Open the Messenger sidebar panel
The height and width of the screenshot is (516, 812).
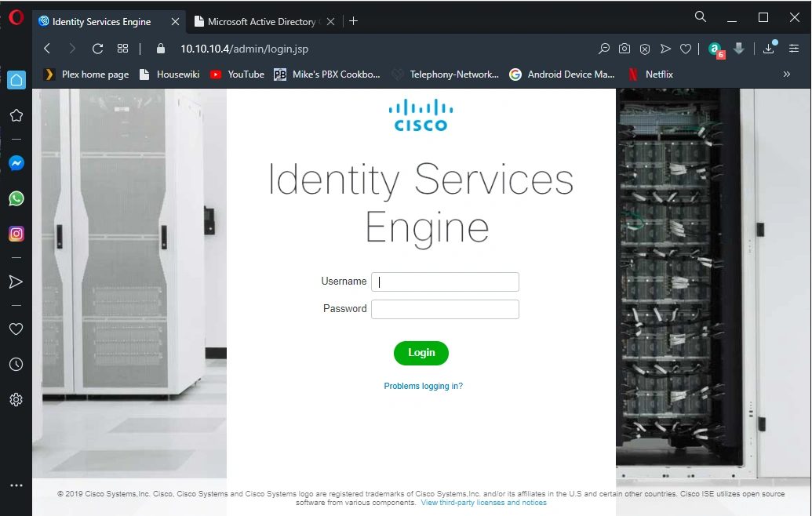16,163
